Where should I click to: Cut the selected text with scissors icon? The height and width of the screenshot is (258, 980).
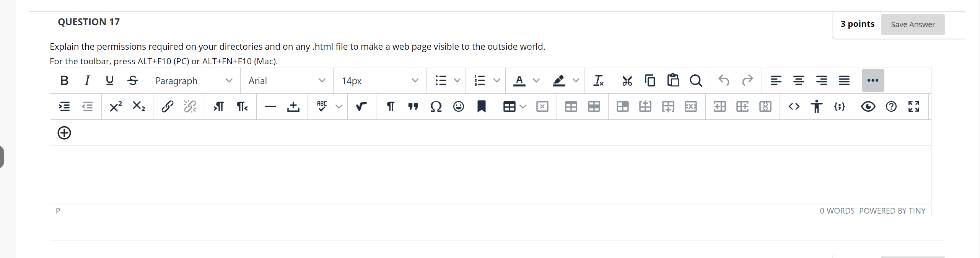tap(627, 80)
